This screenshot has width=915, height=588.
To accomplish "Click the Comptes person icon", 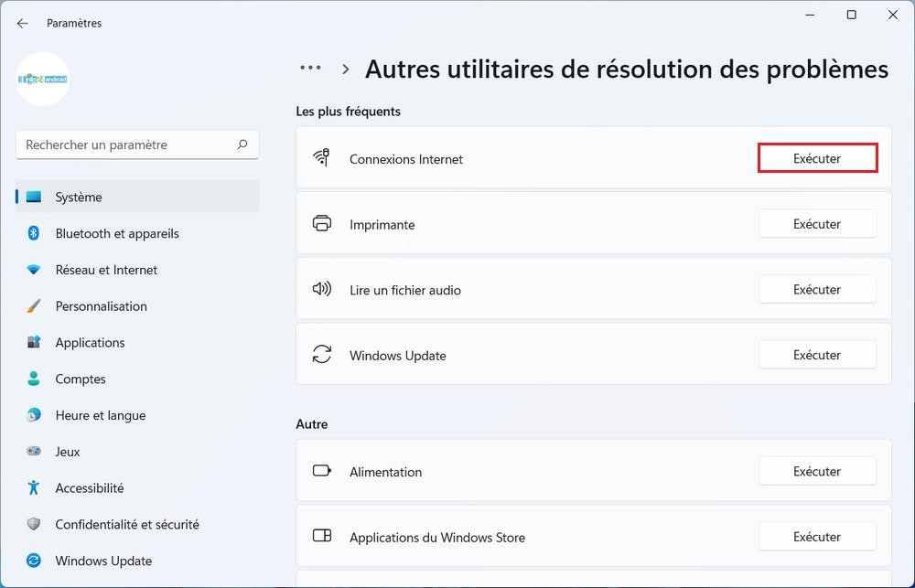I will 34,379.
